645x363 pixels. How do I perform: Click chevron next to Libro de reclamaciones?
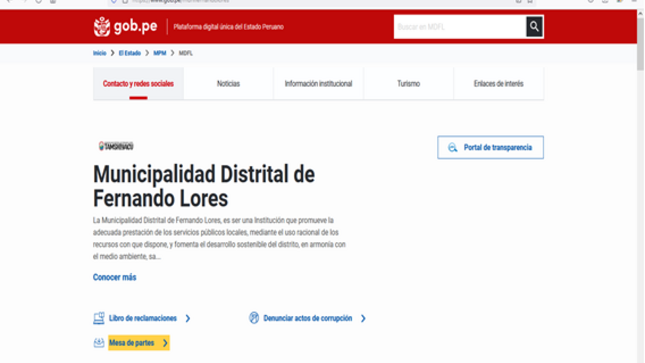point(188,318)
